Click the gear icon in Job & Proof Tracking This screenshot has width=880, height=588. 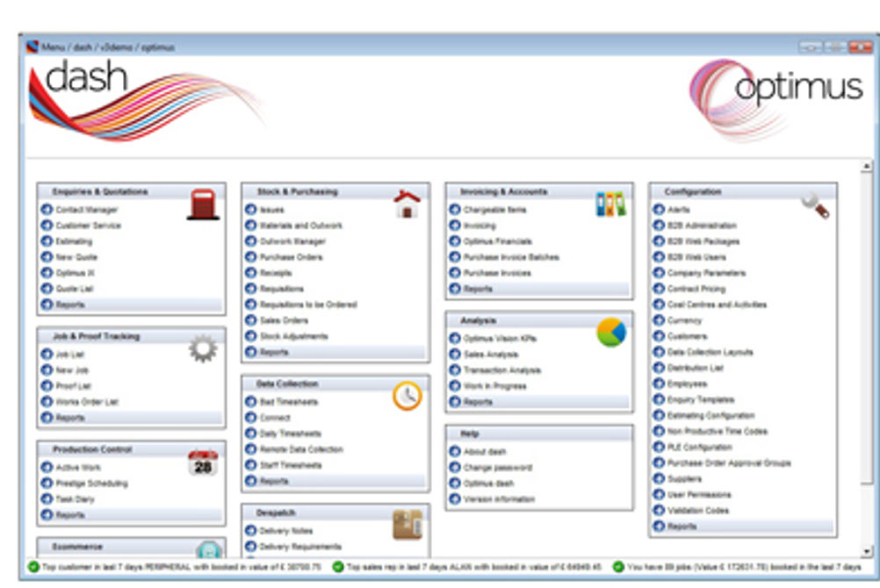(x=203, y=349)
